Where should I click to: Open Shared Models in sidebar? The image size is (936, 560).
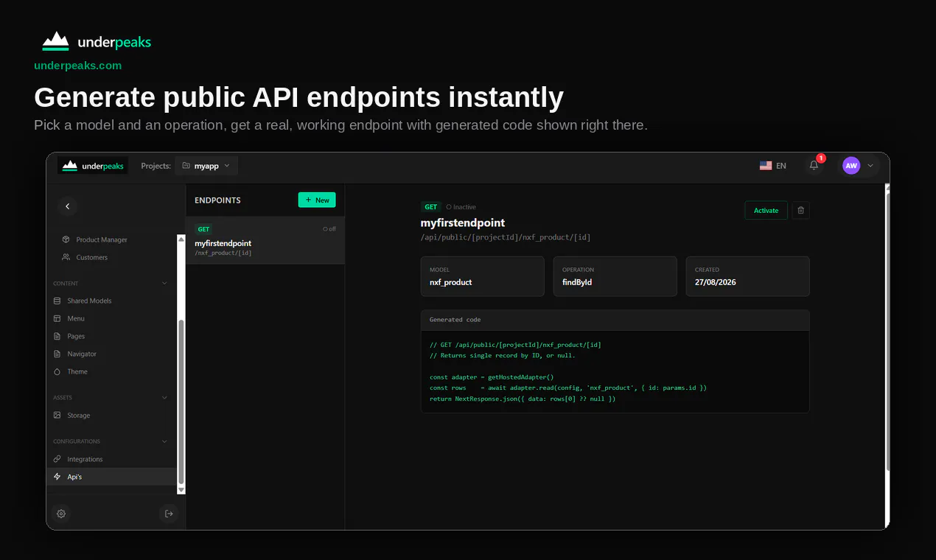[x=89, y=301]
